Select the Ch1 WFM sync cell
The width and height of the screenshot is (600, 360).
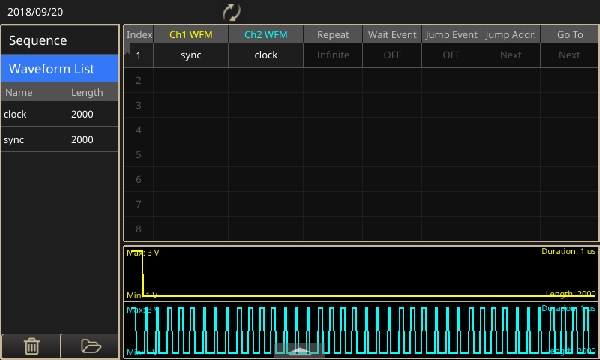191,55
